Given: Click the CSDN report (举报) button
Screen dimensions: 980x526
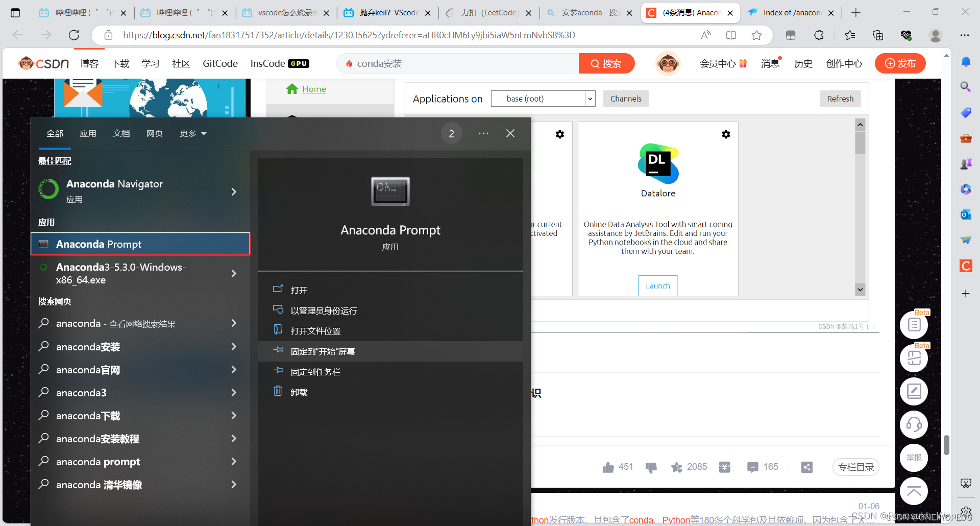Looking at the screenshot, I should [914, 458].
